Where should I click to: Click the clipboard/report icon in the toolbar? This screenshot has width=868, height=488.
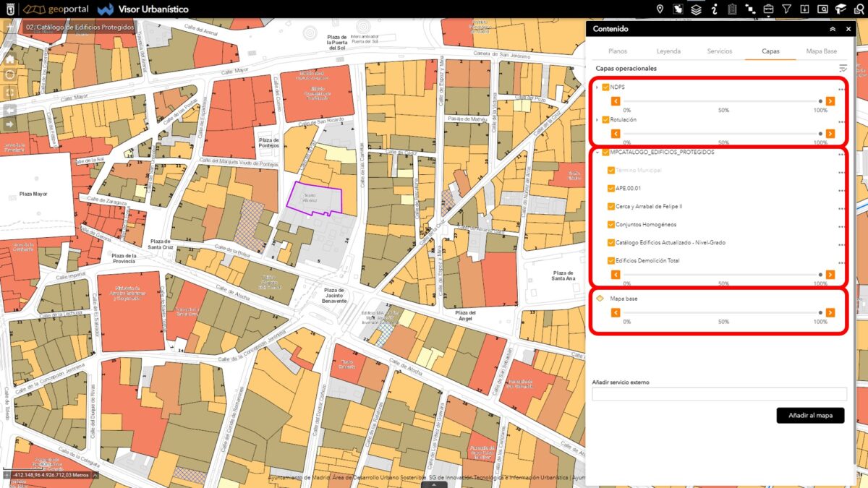733,9
